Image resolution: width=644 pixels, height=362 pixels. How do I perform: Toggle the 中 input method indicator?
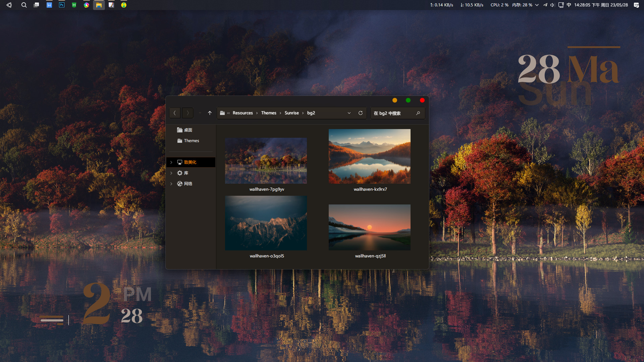click(x=569, y=5)
